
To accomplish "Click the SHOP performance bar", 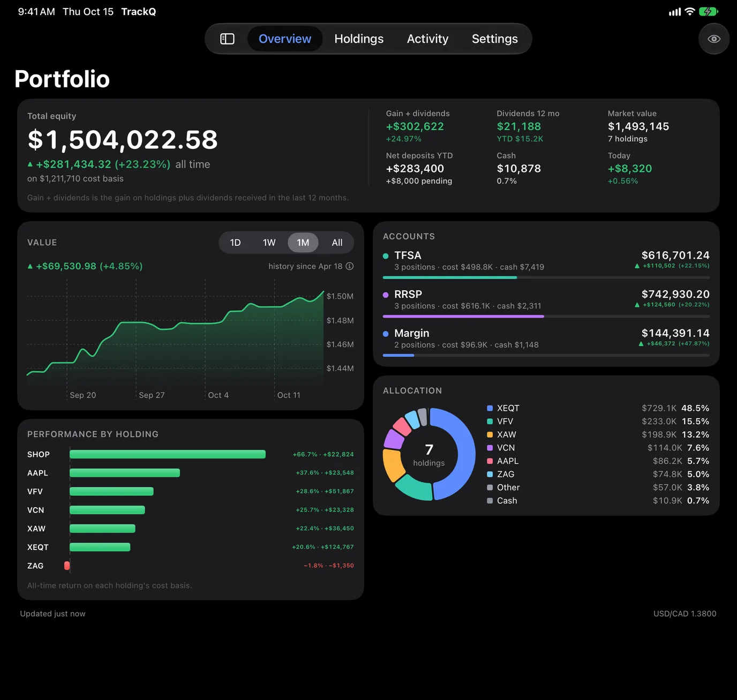I will coord(168,454).
